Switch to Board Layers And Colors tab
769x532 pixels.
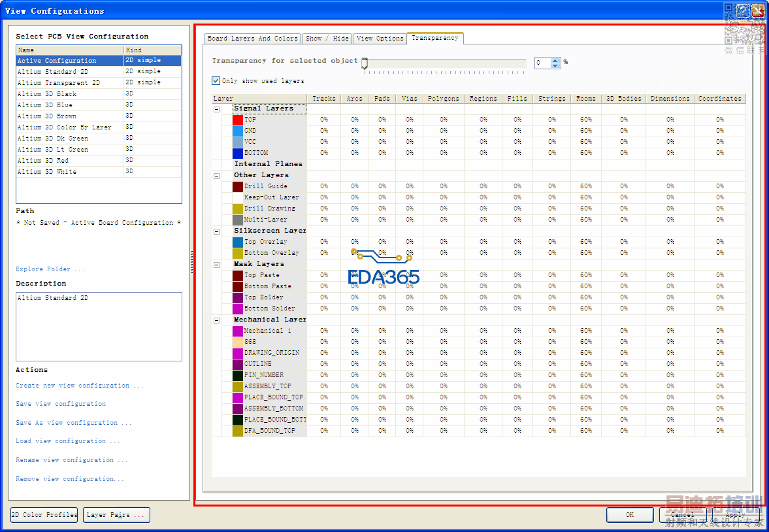(x=252, y=39)
